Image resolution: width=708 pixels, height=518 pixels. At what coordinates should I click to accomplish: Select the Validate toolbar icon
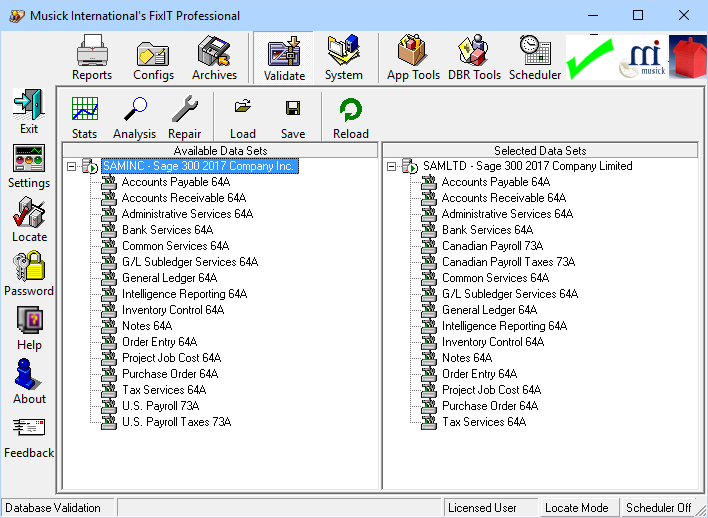click(x=284, y=58)
